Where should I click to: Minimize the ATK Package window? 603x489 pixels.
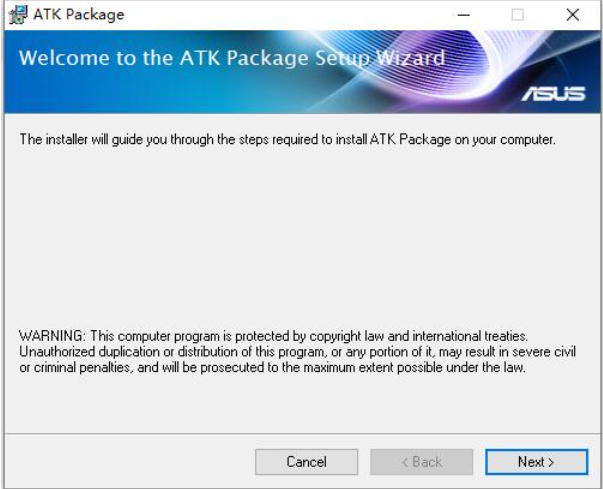click(x=462, y=15)
